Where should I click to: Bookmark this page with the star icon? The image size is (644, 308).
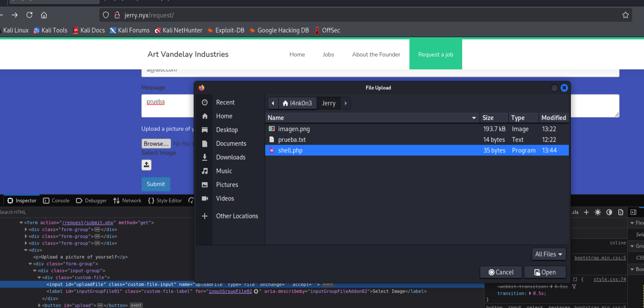pos(625,15)
